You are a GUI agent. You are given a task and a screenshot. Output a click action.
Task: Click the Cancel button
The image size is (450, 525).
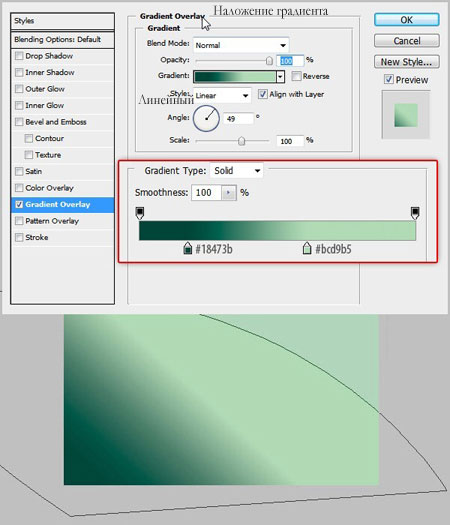[x=406, y=41]
